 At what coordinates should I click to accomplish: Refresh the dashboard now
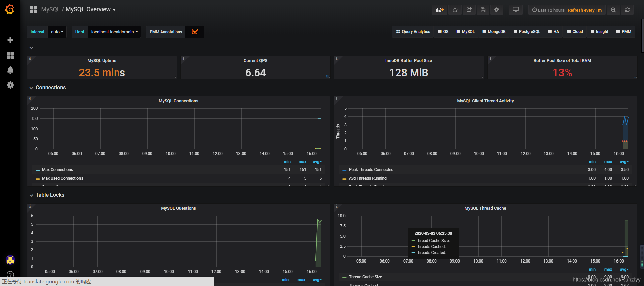[627, 10]
